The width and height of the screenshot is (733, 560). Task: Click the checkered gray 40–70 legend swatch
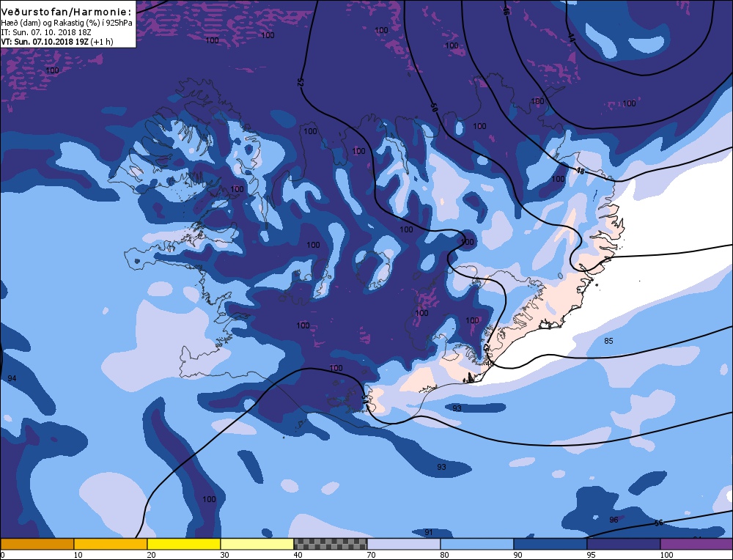(331, 544)
